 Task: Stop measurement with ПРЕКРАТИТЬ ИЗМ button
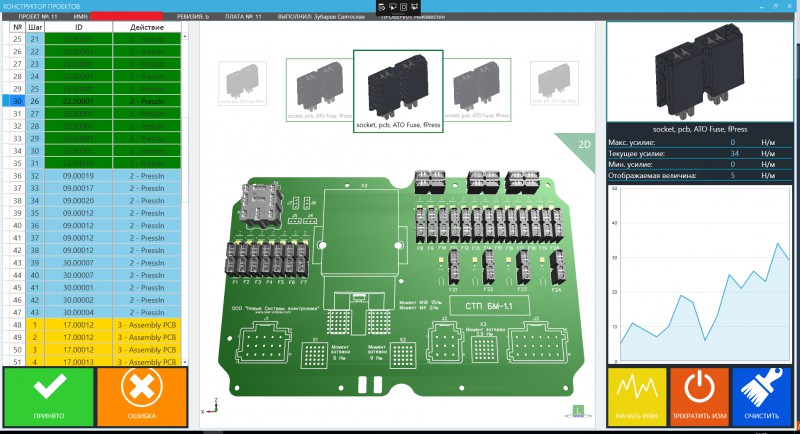point(699,397)
